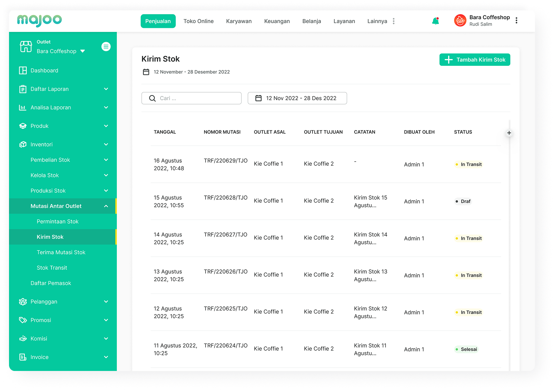Click the Promosi tag icon
This screenshot has height=392, width=556.
[x=23, y=320]
